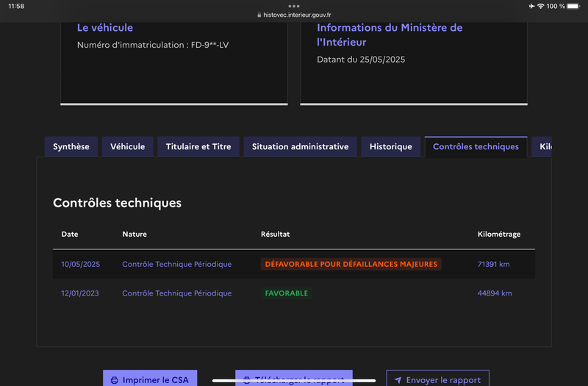
Task: Switch to the Véhicule tab
Action: [127, 146]
